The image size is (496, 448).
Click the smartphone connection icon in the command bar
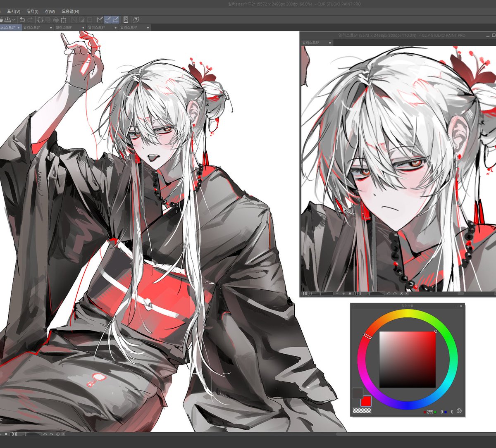(x=126, y=20)
